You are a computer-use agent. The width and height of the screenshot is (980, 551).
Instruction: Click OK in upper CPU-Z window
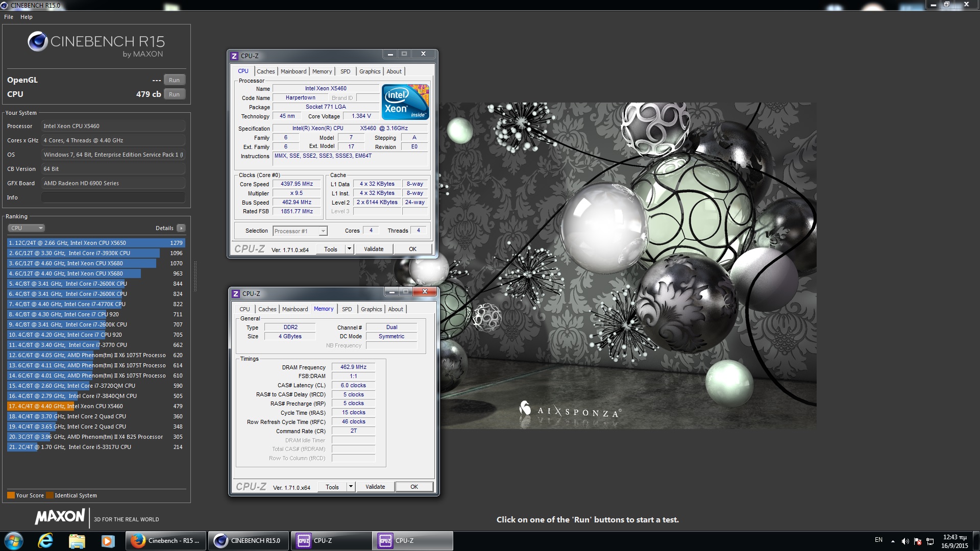tap(412, 249)
